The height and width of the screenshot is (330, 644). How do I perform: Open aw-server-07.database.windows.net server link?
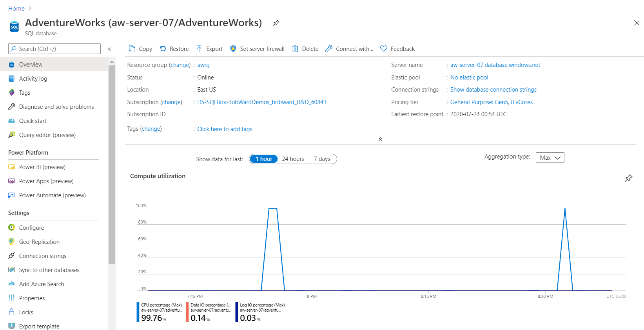(x=495, y=65)
